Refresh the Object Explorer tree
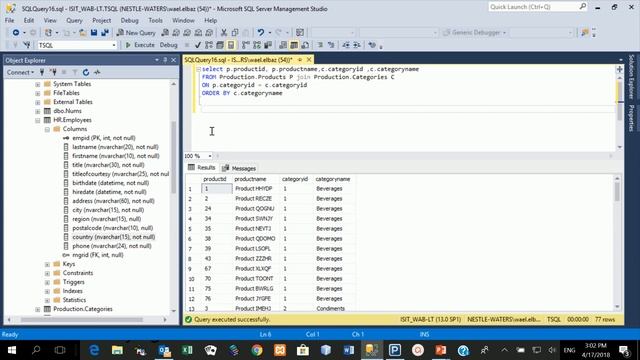The image size is (640, 360). coord(86,72)
